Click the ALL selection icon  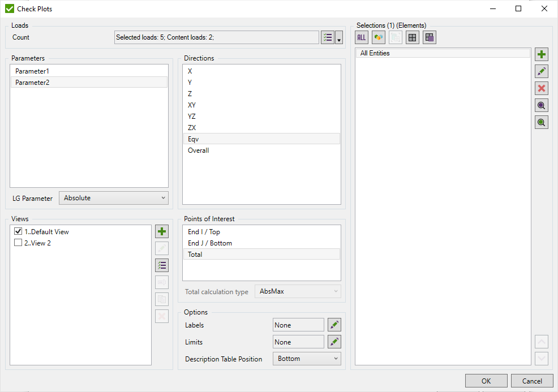(x=362, y=37)
